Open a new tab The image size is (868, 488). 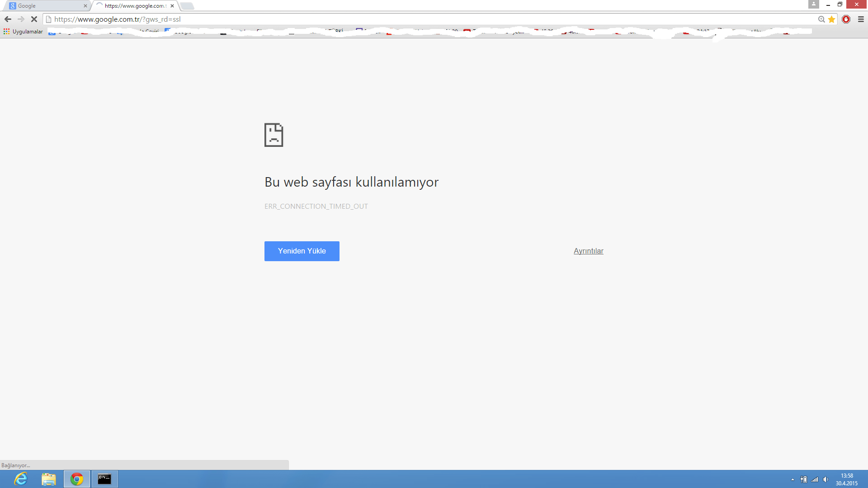(187, 6)
